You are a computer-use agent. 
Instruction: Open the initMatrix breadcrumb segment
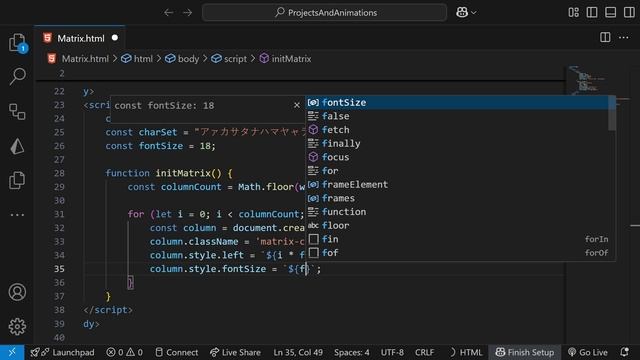pyautogui.click(x=285, y=59)
